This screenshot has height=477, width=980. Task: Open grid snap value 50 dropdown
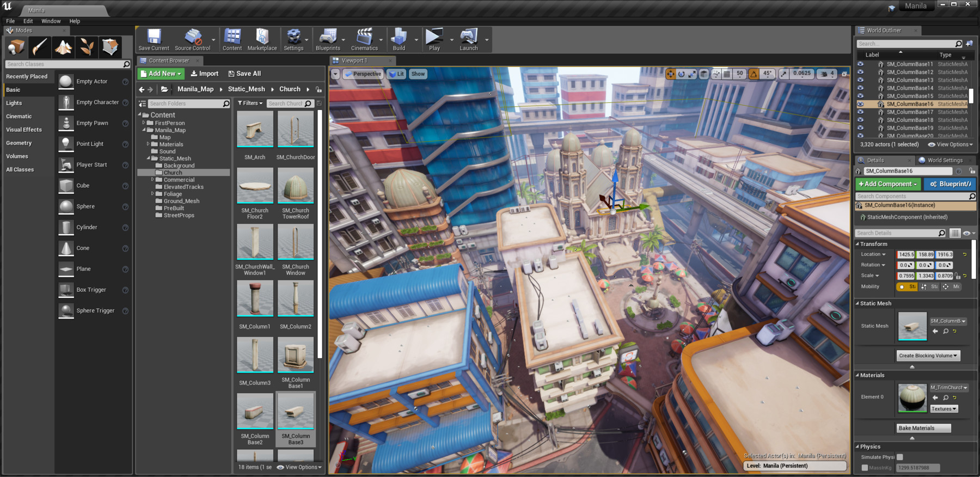tap(739, 74)
